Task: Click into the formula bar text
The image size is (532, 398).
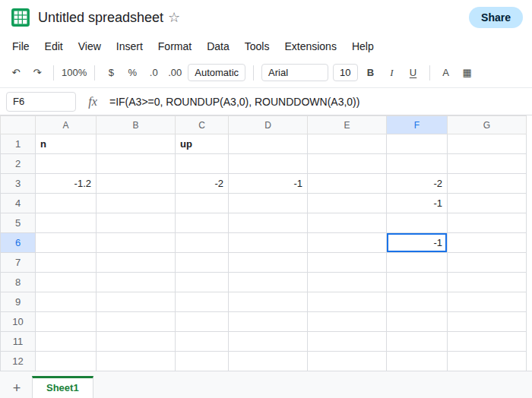Action: click(x=234, y=102)
